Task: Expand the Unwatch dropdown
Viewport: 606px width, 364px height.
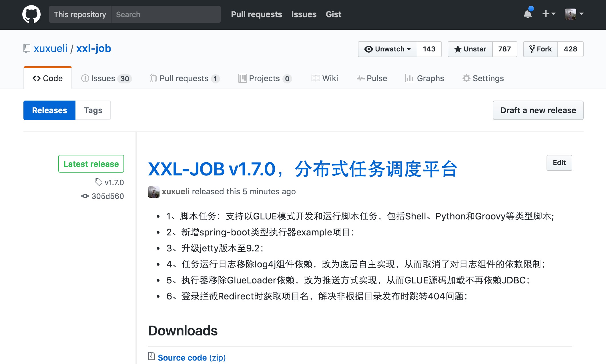Action: (x=388, y=49)
